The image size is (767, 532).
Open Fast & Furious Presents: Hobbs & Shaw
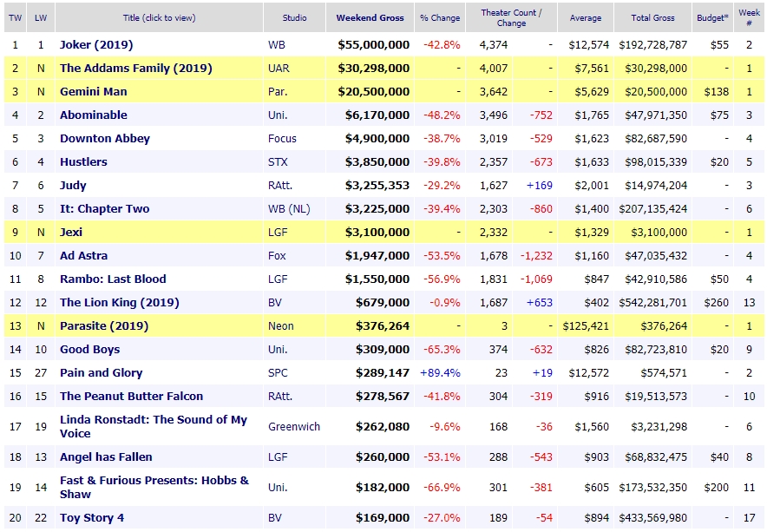coord(154,488)
